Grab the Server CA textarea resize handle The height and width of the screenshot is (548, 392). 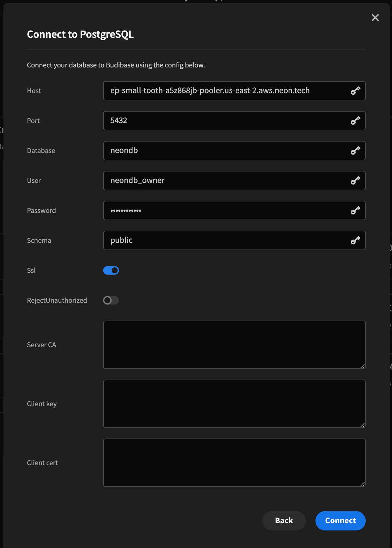(x=363, y=366)
